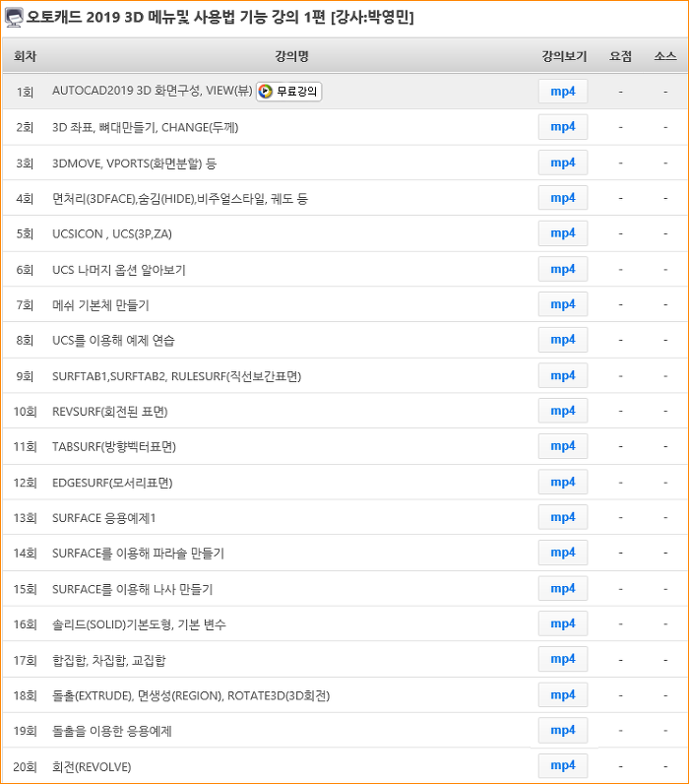Click the 요점 column header
The height and width of the screenshot is (784, 689).
[620, 56]
